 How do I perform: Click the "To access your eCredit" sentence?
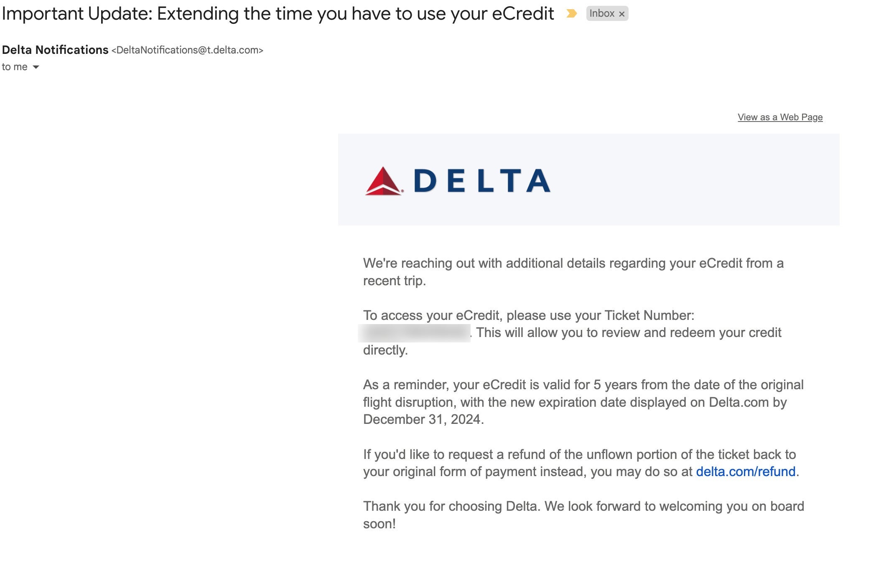click(528, 316)
